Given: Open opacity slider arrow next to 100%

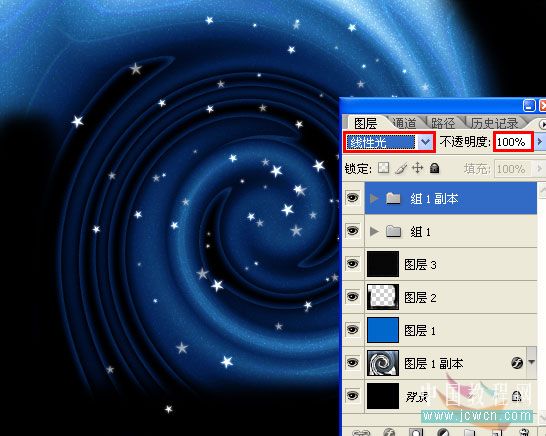Looking at the screenshot, I should (539, 141).
